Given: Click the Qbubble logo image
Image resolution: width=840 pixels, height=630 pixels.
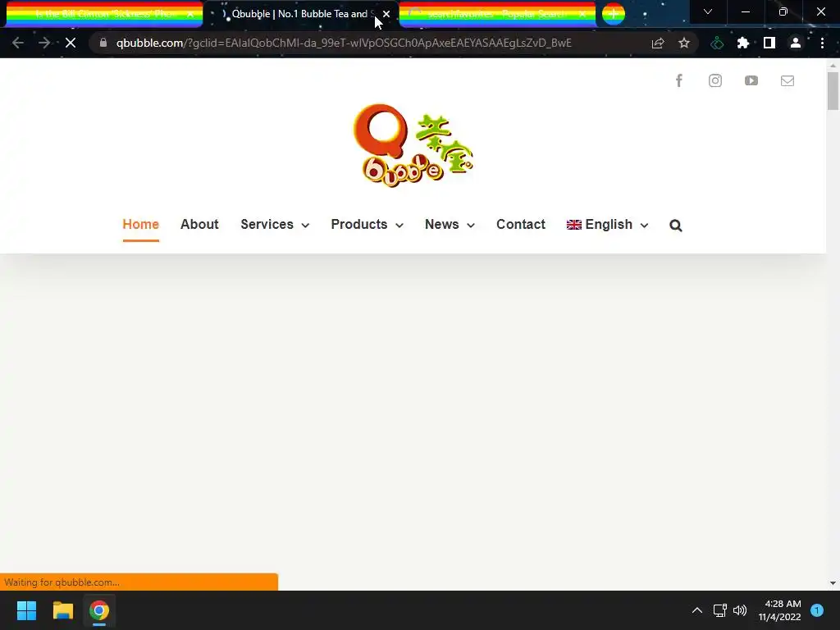Looking at the screenshot, I should pyautogui.click(x=413, y=145).
